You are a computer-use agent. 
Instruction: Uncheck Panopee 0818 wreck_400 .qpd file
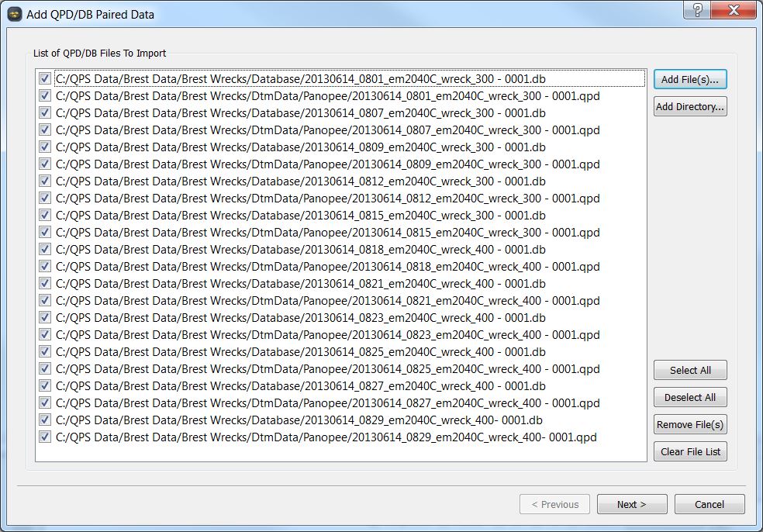click(45, 266)
